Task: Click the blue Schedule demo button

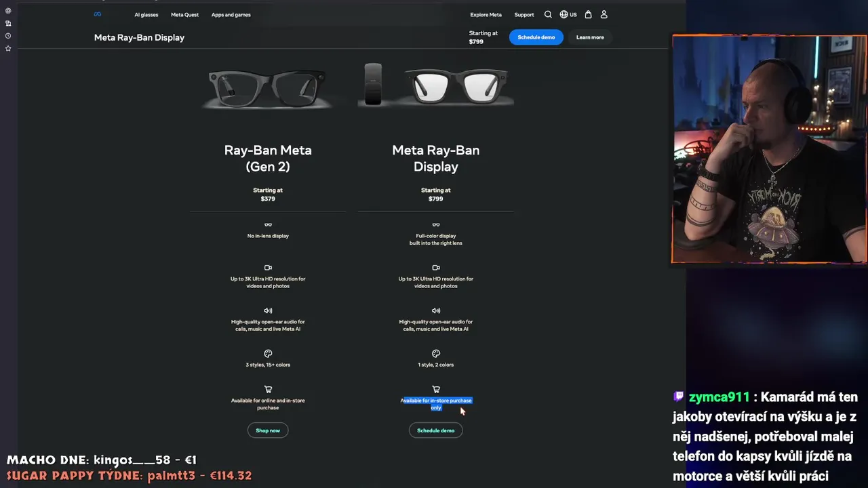Action: [x=536, y=37]
